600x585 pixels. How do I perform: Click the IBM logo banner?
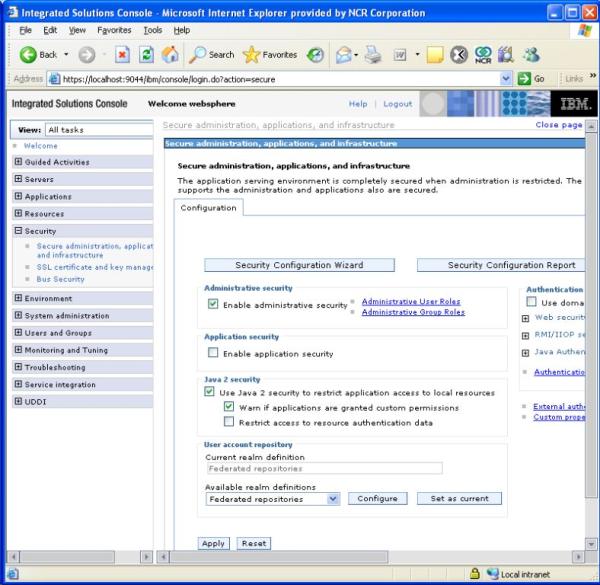pos(574,104)
